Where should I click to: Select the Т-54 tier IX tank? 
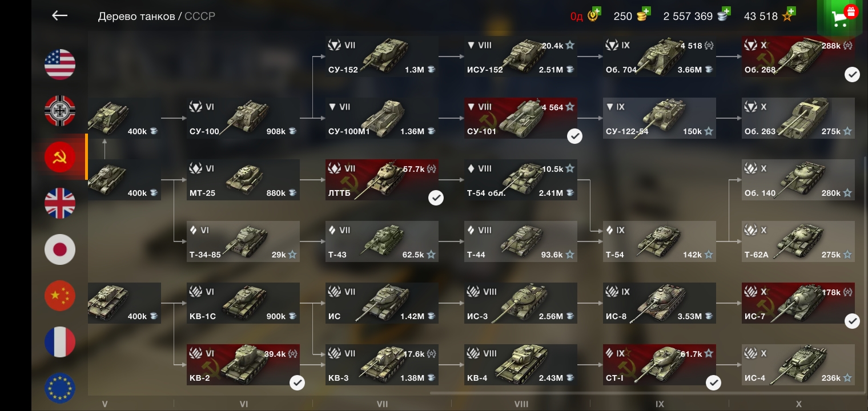click(660, 241)
